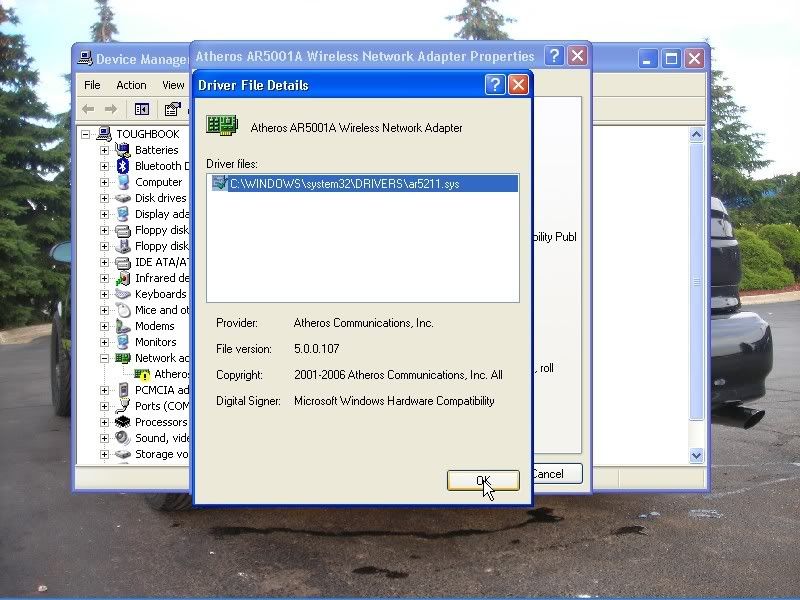
Task: Minimize the Device Manager window
Action: pyautogui.click(x=647, y=59)
